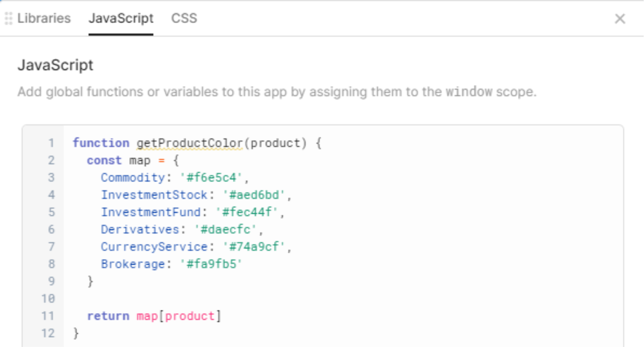Switch to the Libraries tab
Viewport: 644px width, 347px height.
(x=44, y=19)
